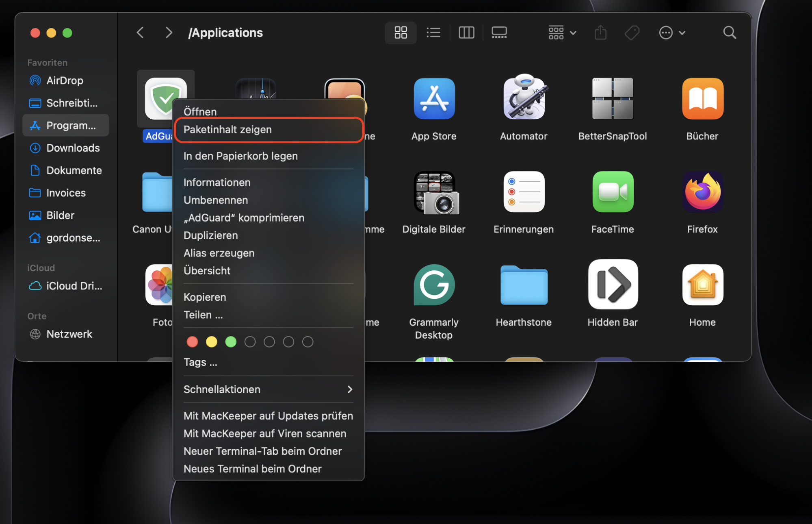
Task: Select the BetterSnapTool app icon
Action: (613, 98)
